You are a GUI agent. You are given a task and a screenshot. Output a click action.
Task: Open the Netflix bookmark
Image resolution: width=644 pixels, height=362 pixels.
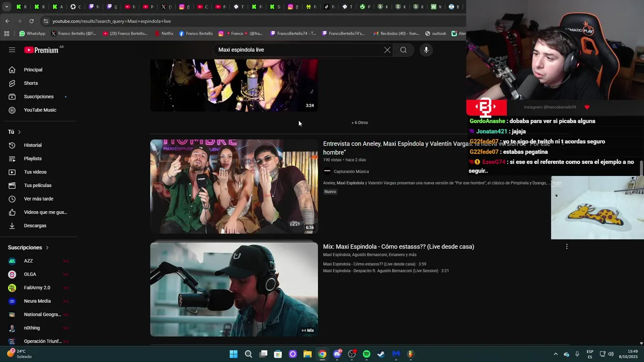[x=164, y=34]
